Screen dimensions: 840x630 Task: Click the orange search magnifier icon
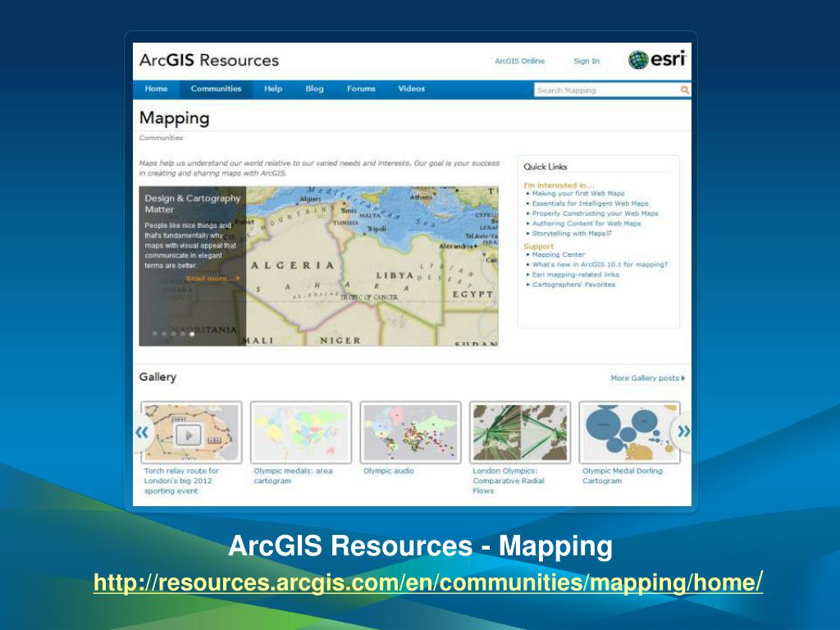click(684, 90)
